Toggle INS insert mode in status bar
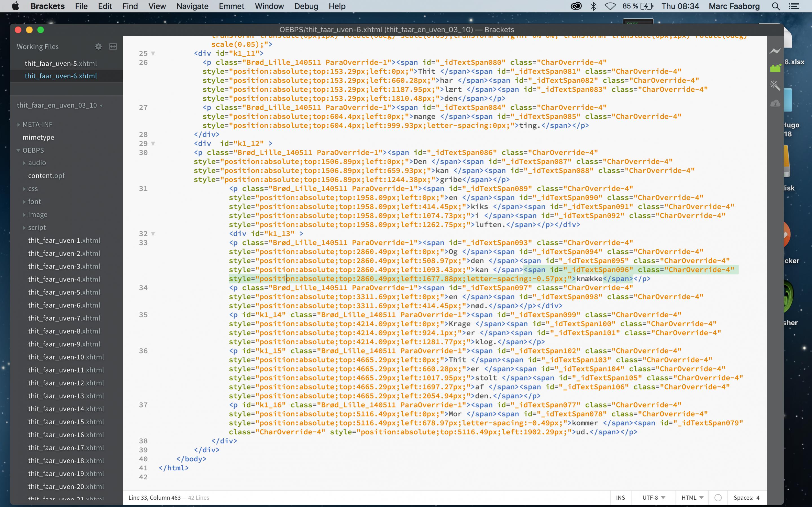The height and width of the screenshot is (507, 812). (620, 498)
